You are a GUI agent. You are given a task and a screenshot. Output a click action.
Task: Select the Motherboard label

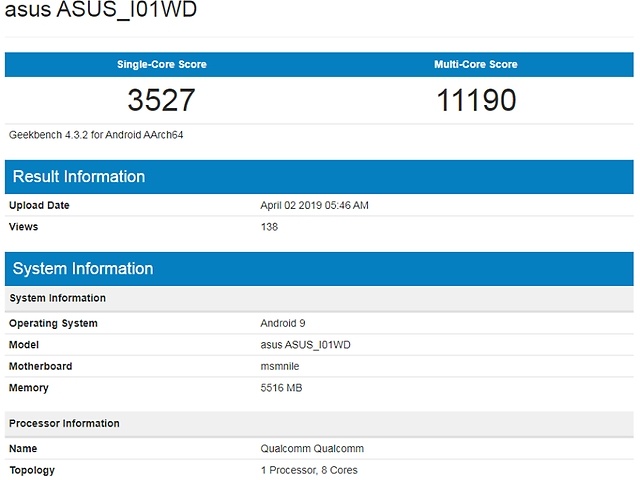(x=41, y=366)
